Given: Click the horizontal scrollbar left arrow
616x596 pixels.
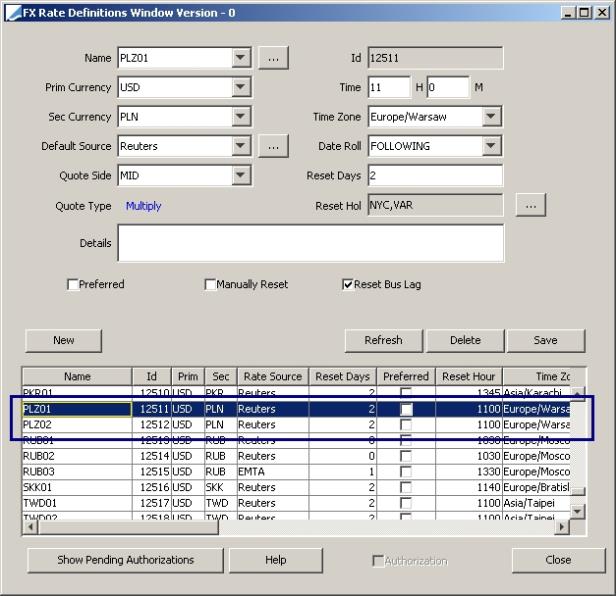Looking at the screenshot, I should [x=30, y=527].
